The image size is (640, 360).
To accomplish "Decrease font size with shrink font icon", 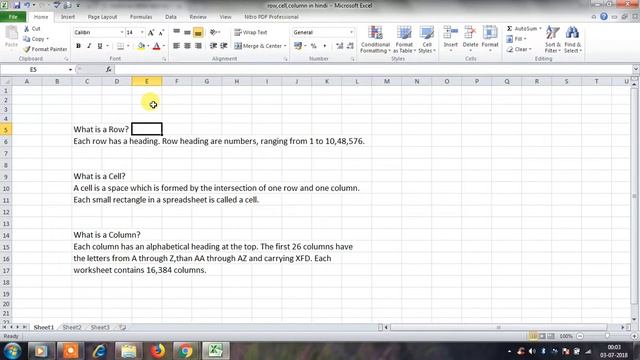I will tap(161, 33).
